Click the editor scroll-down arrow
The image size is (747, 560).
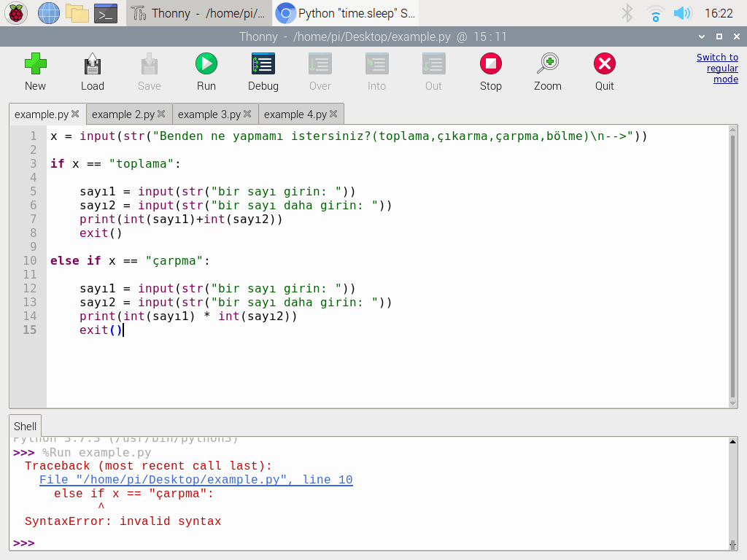click(732, 404)
